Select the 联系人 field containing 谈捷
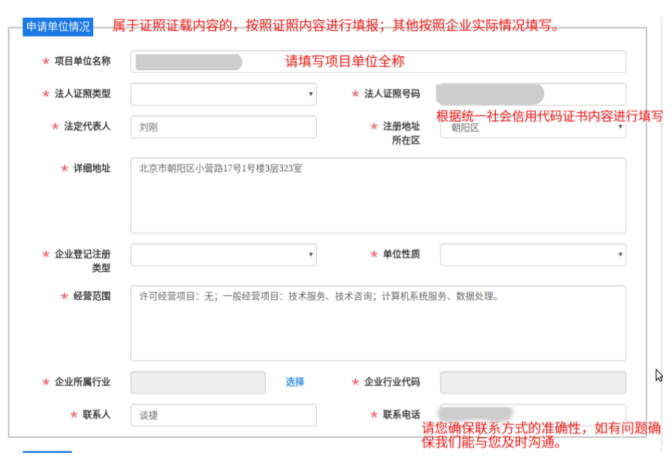Viewport: 672px width, 465px height. point(223,415)
